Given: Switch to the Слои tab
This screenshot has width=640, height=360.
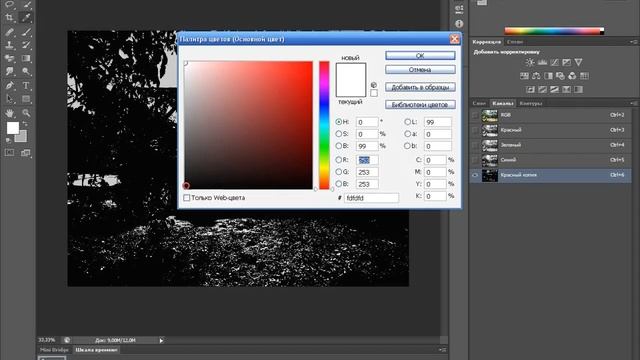Looking at the screenshot, I should (x=479, y=103).
